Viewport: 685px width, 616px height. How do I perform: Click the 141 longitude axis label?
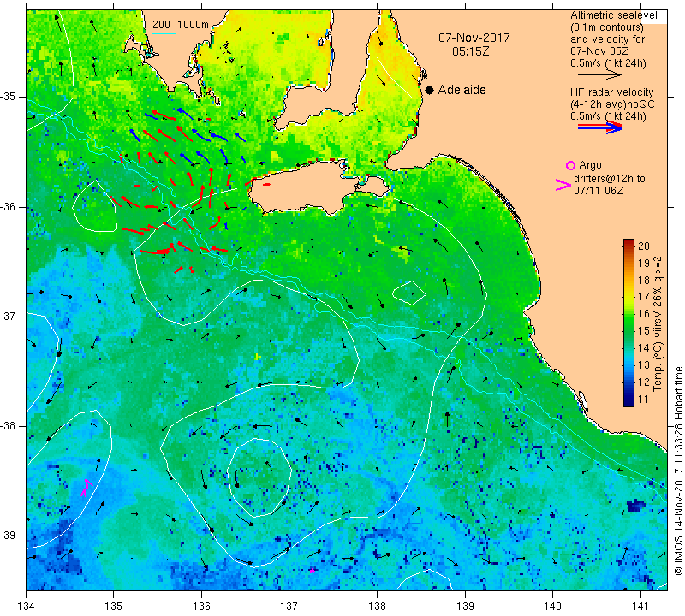[x=640, y=607]
